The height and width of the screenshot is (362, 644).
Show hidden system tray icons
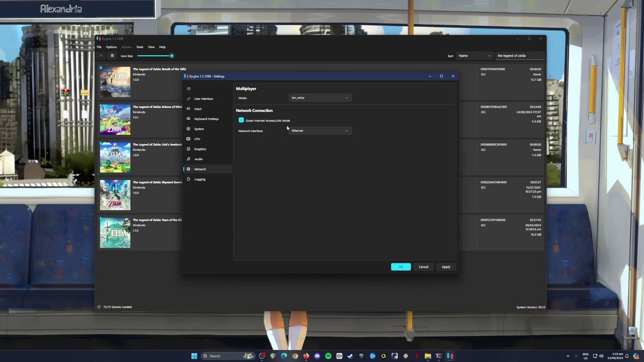click(568, 356)
